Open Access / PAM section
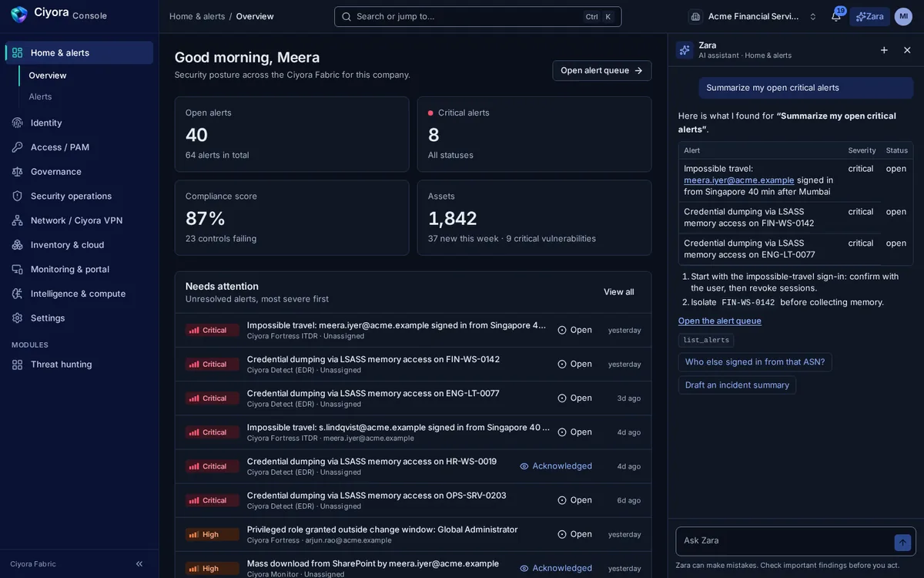 [80, 147]
